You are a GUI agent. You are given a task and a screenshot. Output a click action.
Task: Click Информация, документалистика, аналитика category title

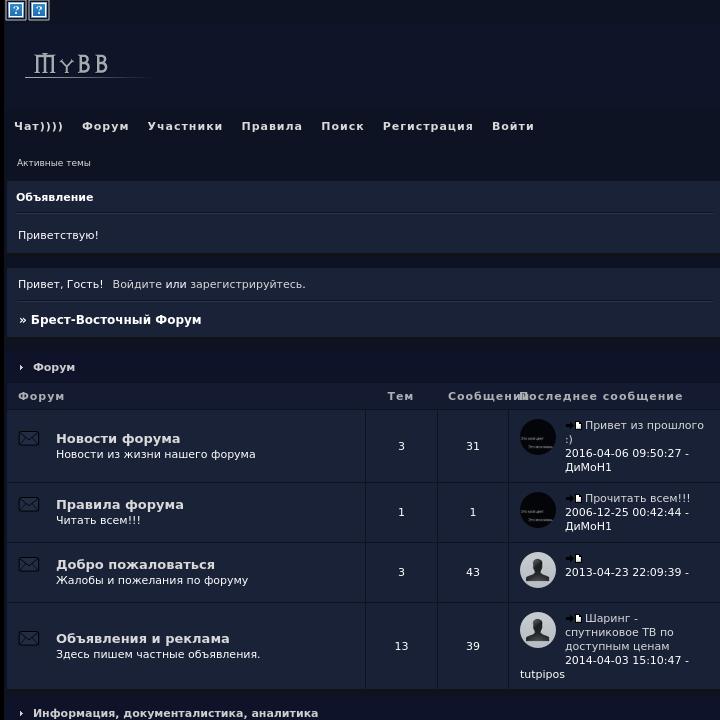tap(175, 713)
